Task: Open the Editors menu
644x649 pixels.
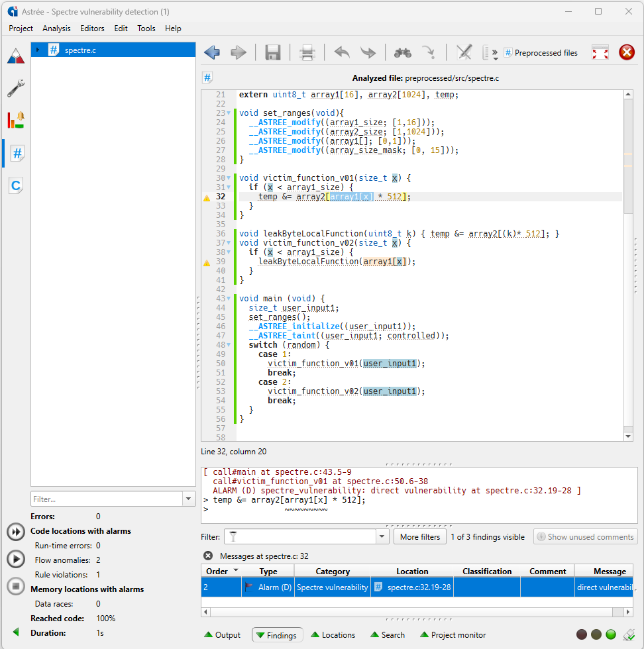Action: pyautogui.click(x=92, y=28)
